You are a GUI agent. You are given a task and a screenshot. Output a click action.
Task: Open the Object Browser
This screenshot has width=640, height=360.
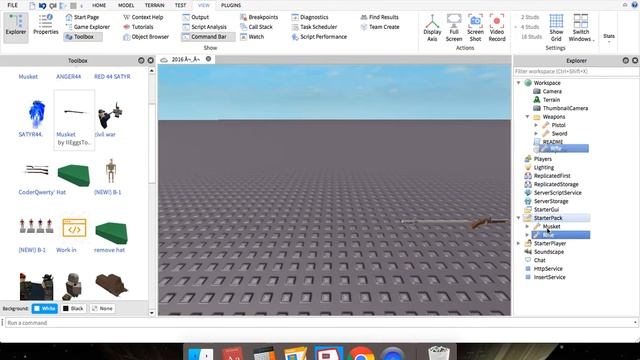click(x=146, y=37)
